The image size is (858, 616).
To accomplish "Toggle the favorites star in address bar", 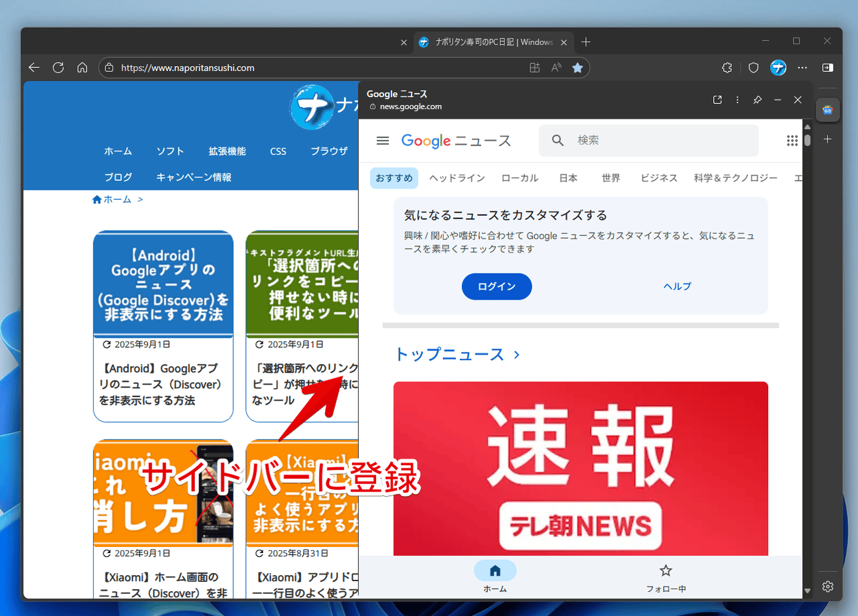I will pos(577,68).
